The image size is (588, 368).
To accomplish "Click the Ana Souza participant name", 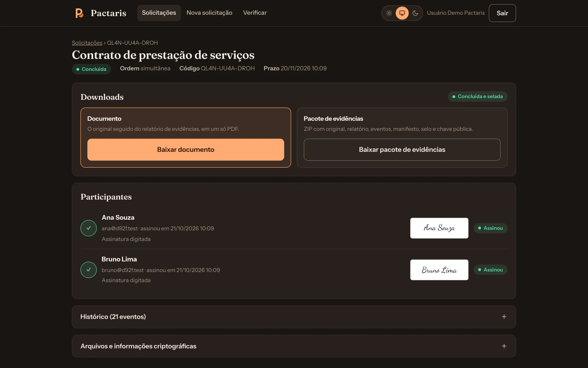I will click(x=118, y=218).
